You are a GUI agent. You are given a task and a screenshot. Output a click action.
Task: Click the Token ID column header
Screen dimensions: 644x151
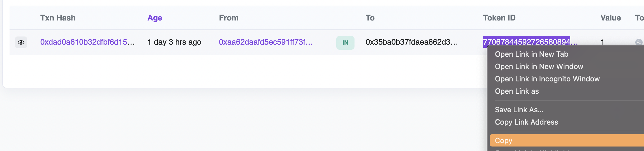[499, 18]
